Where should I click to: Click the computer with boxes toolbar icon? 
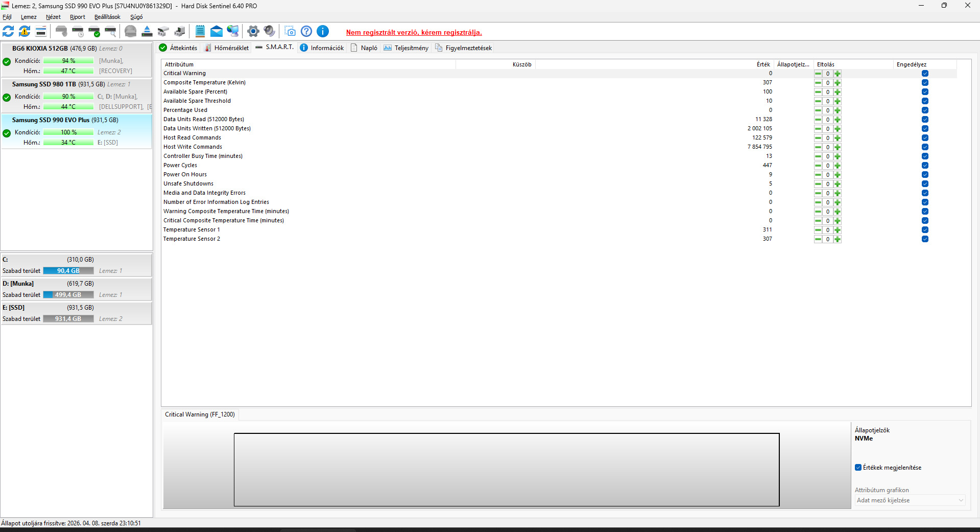(180, 31)
